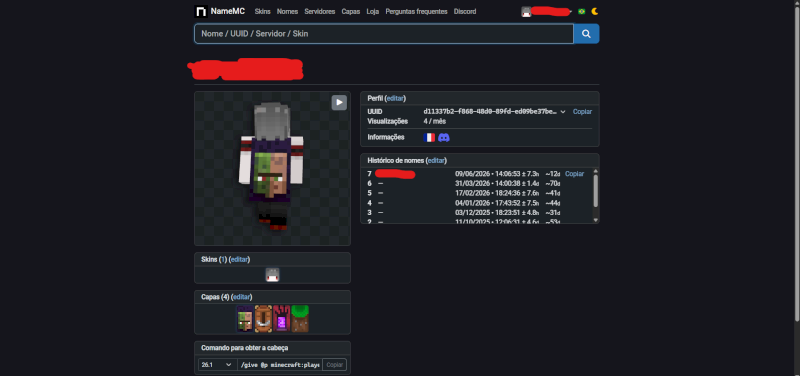Focus the Nome / UUID search field
The width and height of the screenshot is (800, 376).
coord(384,34)
